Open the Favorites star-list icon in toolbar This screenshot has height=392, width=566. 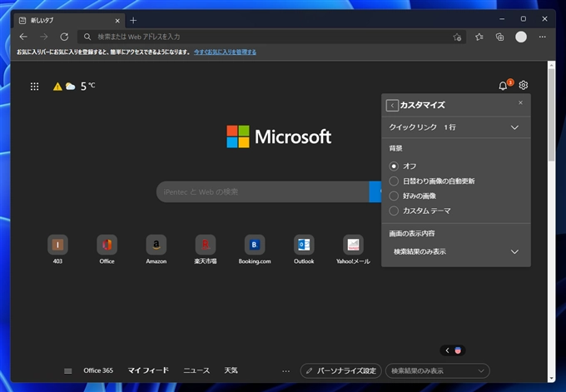(x=479, y=37)
